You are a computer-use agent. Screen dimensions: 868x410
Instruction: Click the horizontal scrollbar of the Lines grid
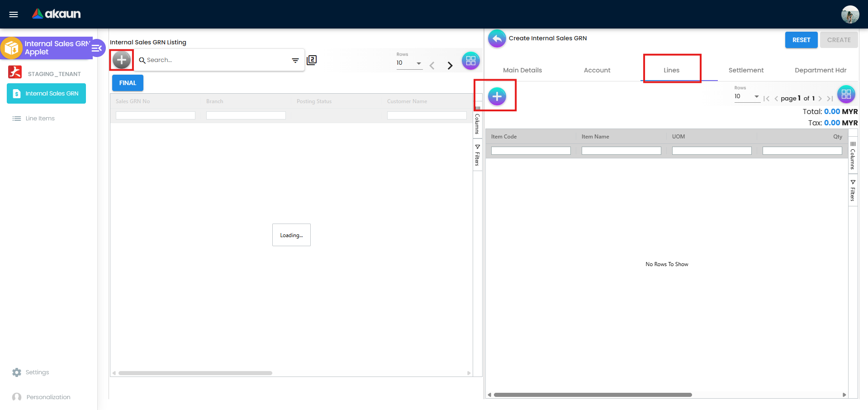click(592, 394)
